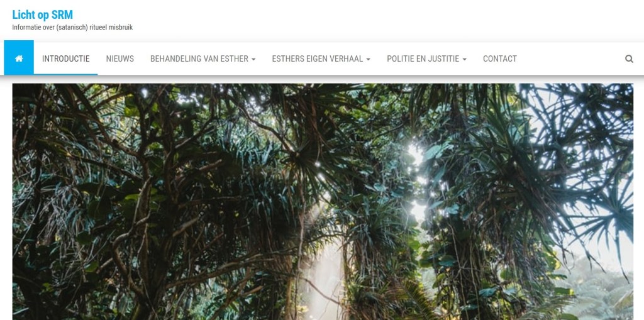Expand caret next to Politie en justitie

coord(464,60)
